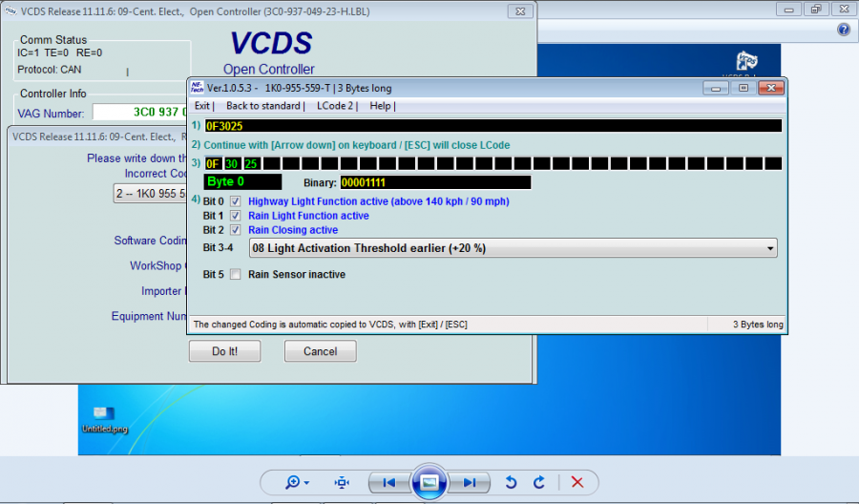The image size is (859, 504).
Task: Select the byte 30 cell in coding row
Action: point(232,164)
